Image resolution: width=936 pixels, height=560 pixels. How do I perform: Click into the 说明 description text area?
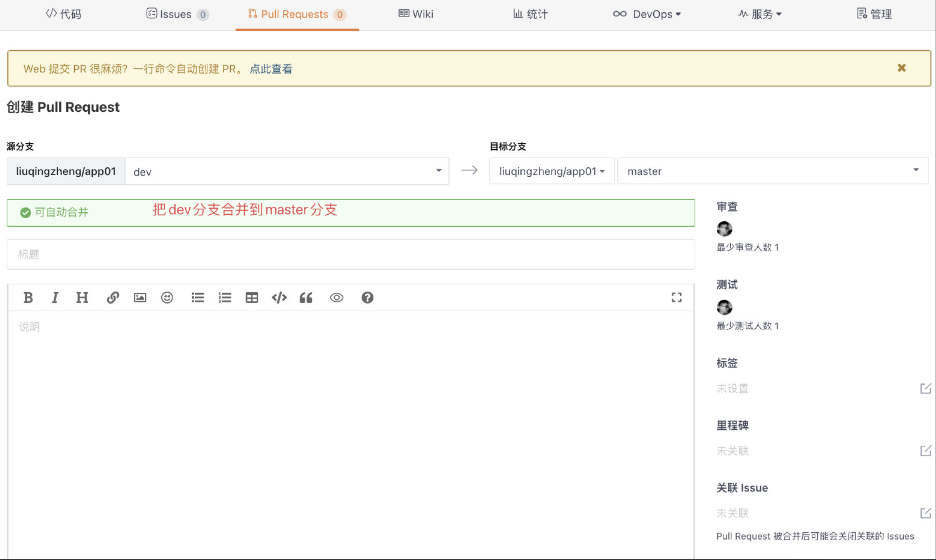[351, 435]
